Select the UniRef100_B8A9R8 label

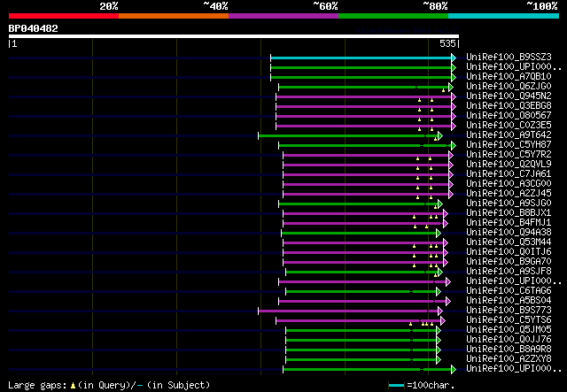[509, 350]
